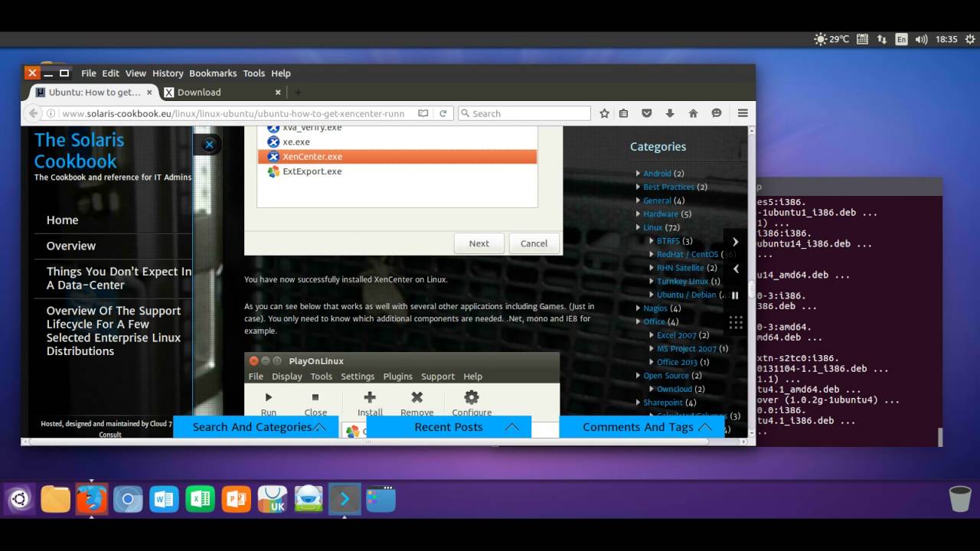Go to Firefox home icon
Viewport: 980px width, 551px height.
coord(693,113)
